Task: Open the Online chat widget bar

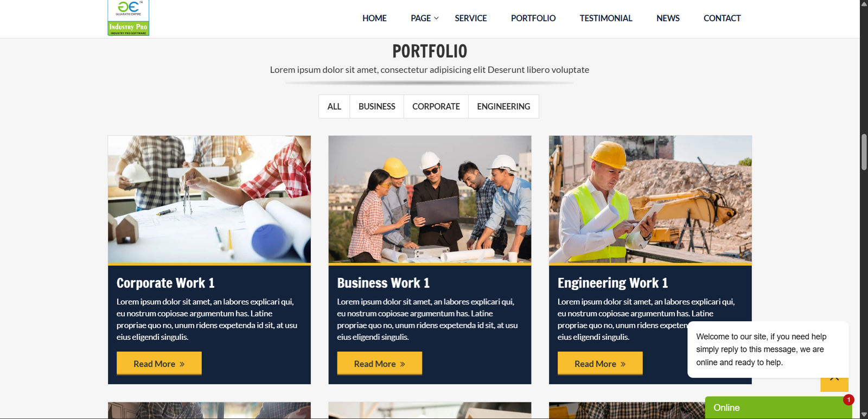Action: [778, 408]
